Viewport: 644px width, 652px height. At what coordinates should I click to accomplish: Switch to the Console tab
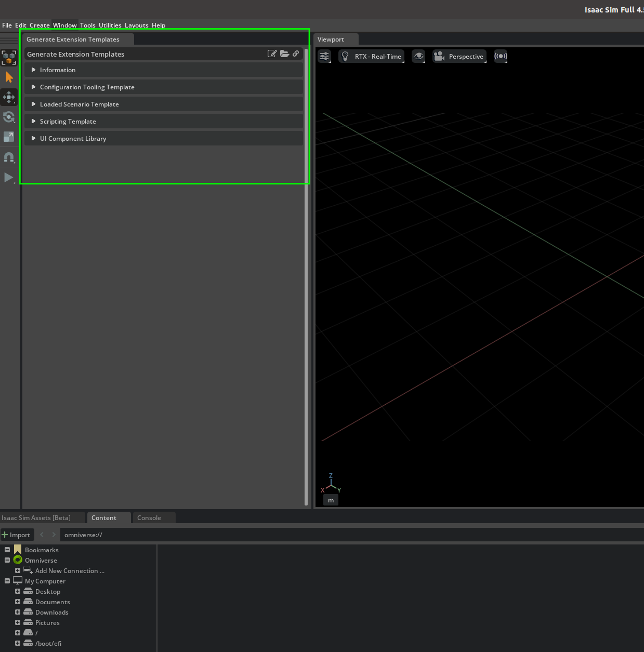pyautogui.click(x=154, y=517)
